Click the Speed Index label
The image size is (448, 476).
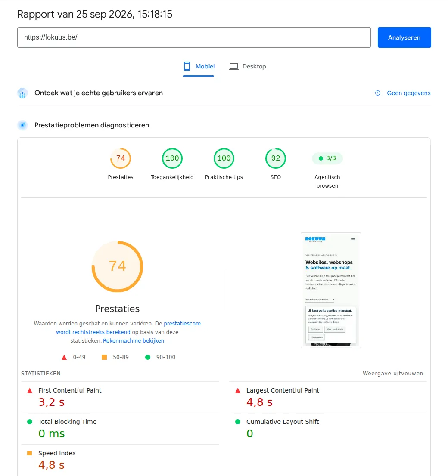(x=57, y=453)
